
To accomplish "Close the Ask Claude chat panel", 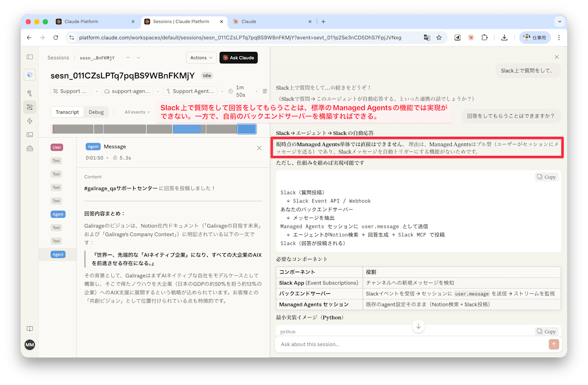I will click(557, 57).
